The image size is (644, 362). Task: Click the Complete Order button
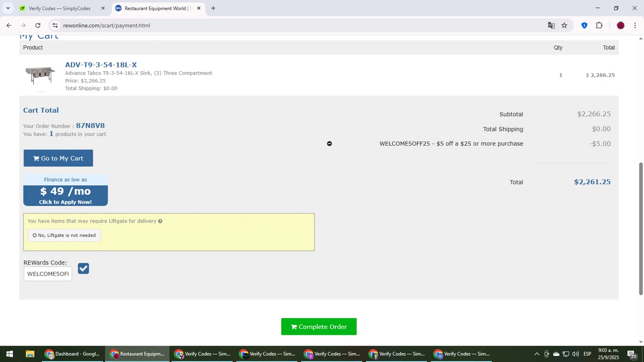click(319, 327)
